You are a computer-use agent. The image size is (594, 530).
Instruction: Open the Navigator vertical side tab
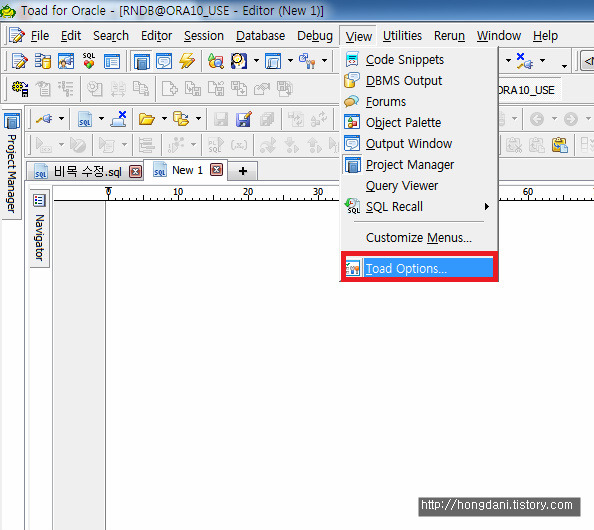pyautogui.click(x=39, y=228)
